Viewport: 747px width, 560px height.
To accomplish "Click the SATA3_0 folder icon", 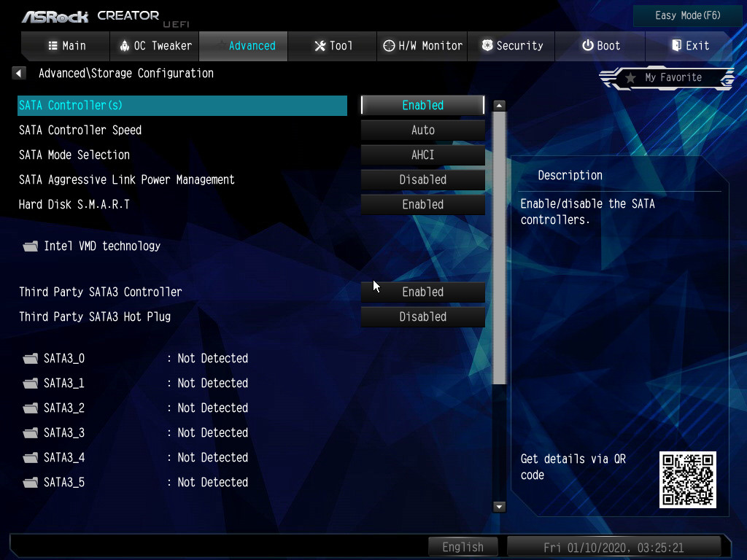I will pos(30,359).
